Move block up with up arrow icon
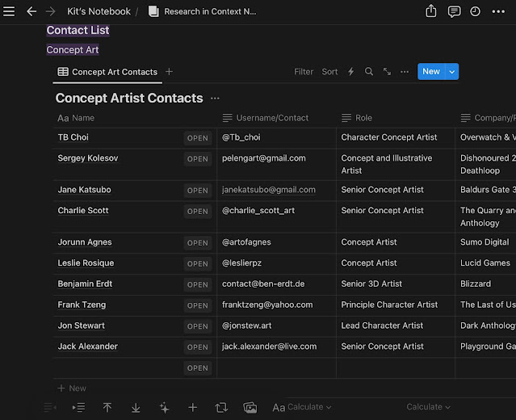This screenshot has height=420, width=516. pyautogui.click(x=107, y=408)
